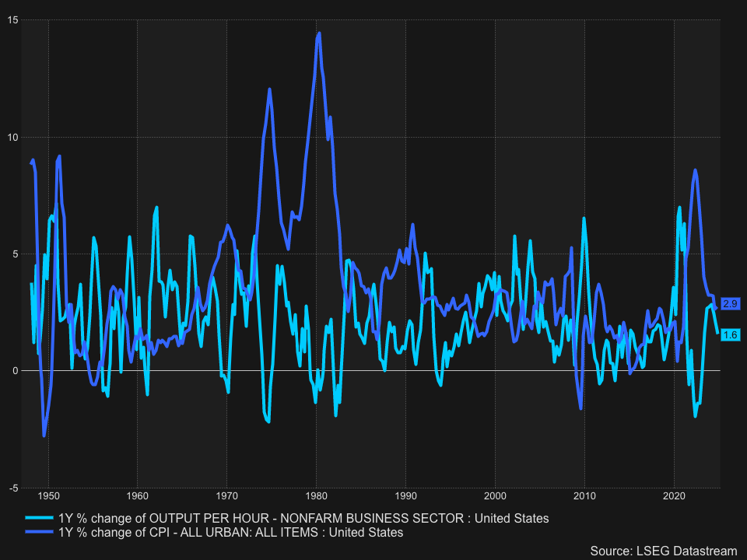The height and width of the screenshot is (560, 747).
Task: Expand the 2020 x-axis tick label
Action: point(675,495)
